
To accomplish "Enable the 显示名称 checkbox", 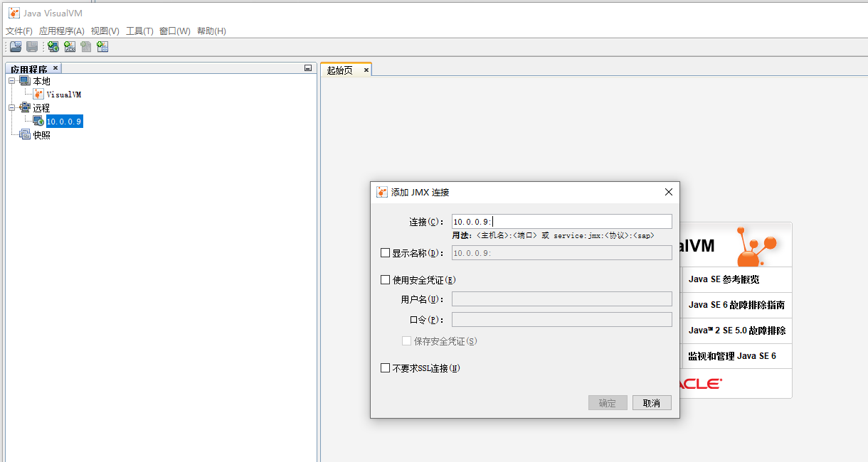I will tap(384, 252).
